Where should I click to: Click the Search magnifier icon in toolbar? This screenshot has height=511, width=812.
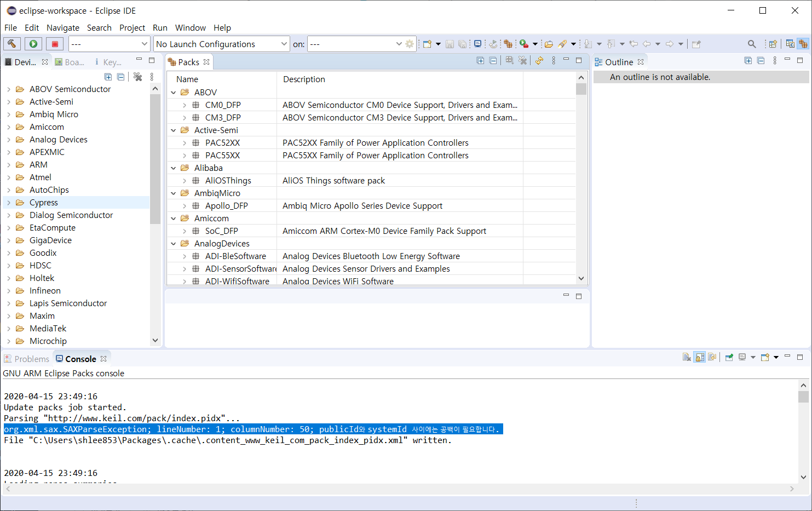click(x=752, y=44)
